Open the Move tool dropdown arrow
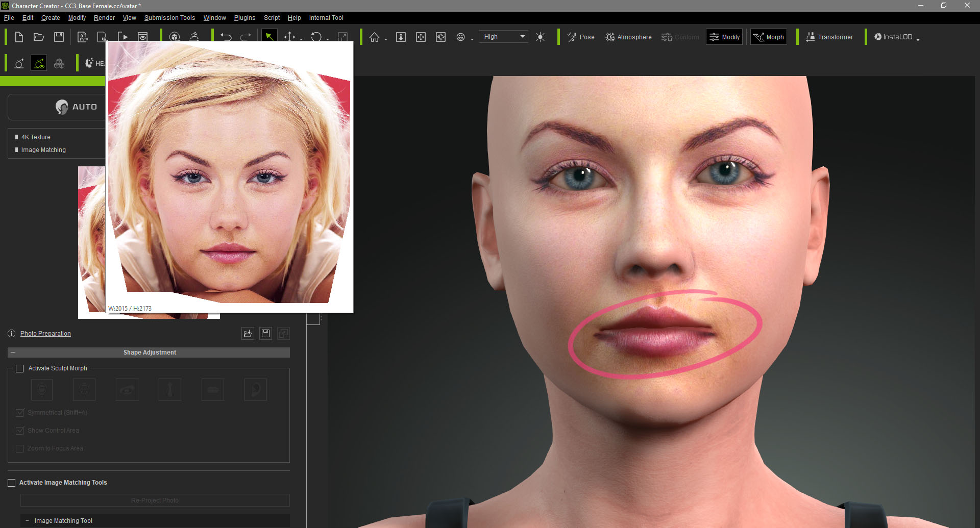Image resolution: width=980 pixels, height=528 pixels. tap(301, 39)
